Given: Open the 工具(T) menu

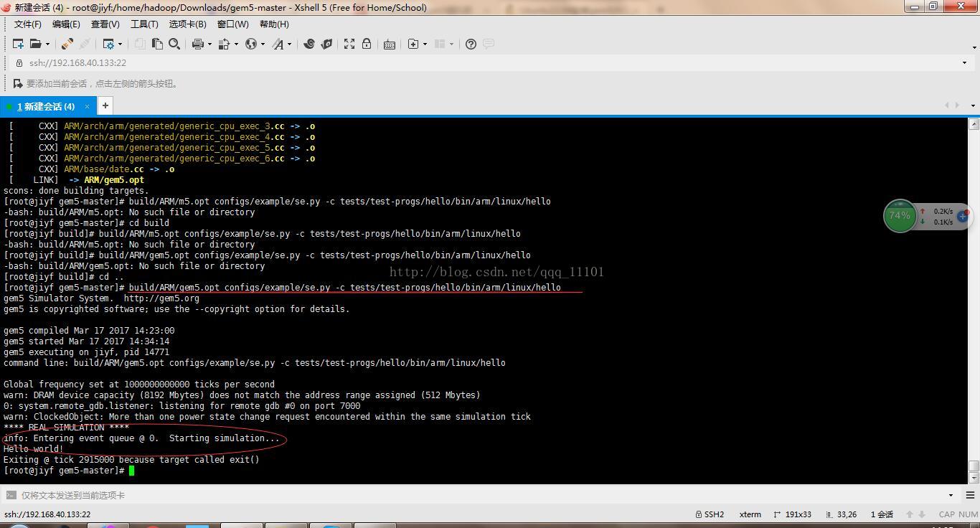Looking at the screenshot, I should click(x=144, y=24).
